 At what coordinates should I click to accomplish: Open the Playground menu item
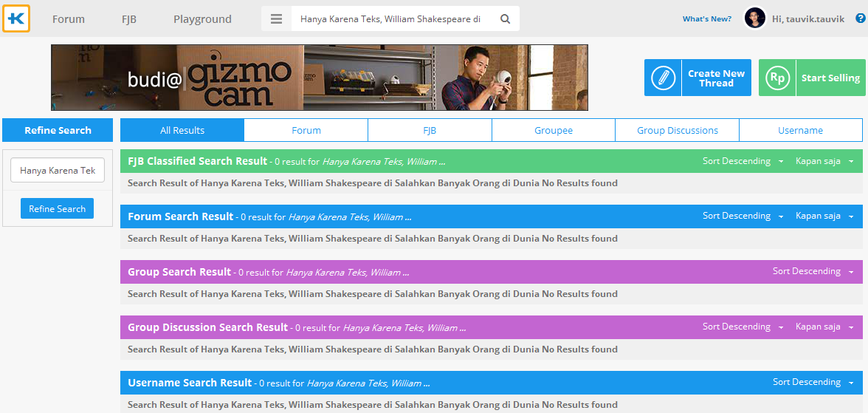[x=202, y=19]
